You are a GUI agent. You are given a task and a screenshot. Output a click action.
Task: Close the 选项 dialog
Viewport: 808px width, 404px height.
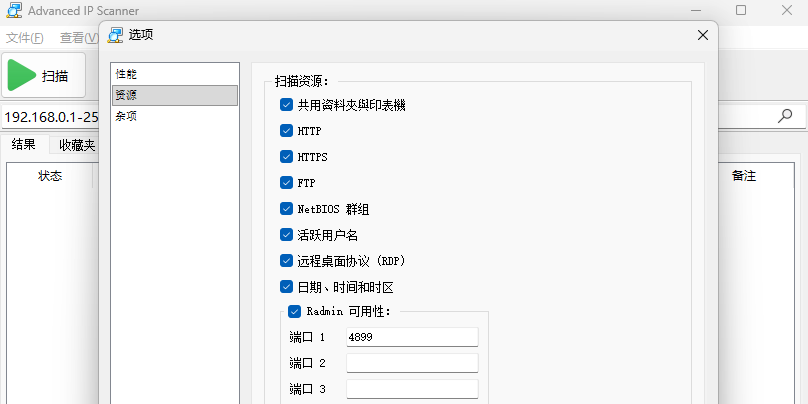(x=702, y=35)
